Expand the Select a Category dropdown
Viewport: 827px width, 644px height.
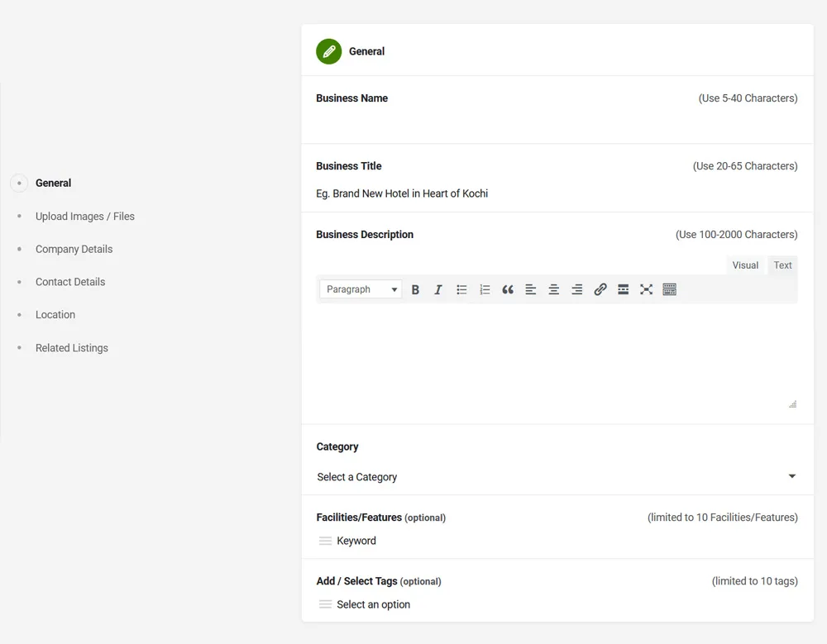point(556,477)
